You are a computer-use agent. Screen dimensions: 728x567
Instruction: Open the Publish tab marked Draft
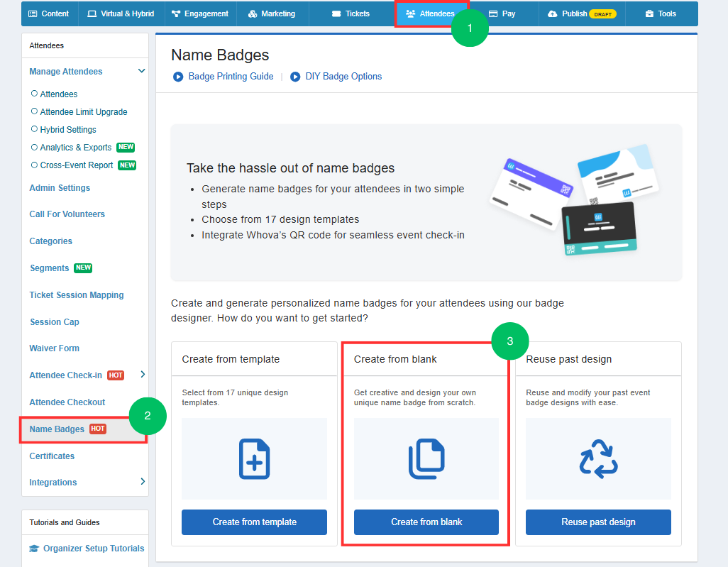tap(582, 13)
